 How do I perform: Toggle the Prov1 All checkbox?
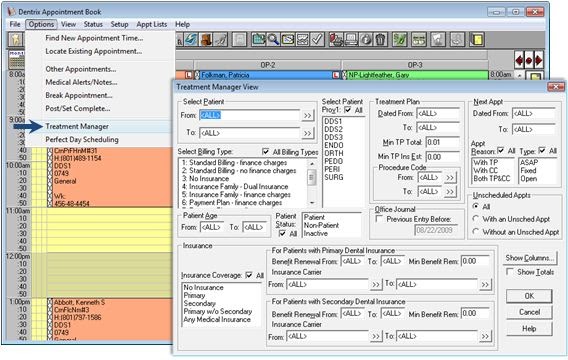coord(348,109)
